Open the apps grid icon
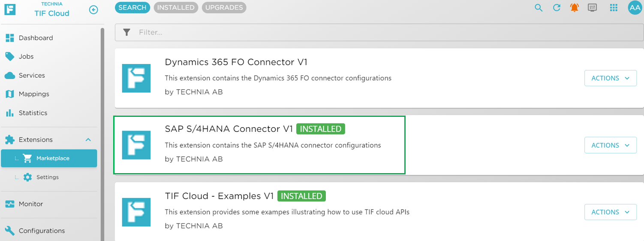 click(614, 8)
